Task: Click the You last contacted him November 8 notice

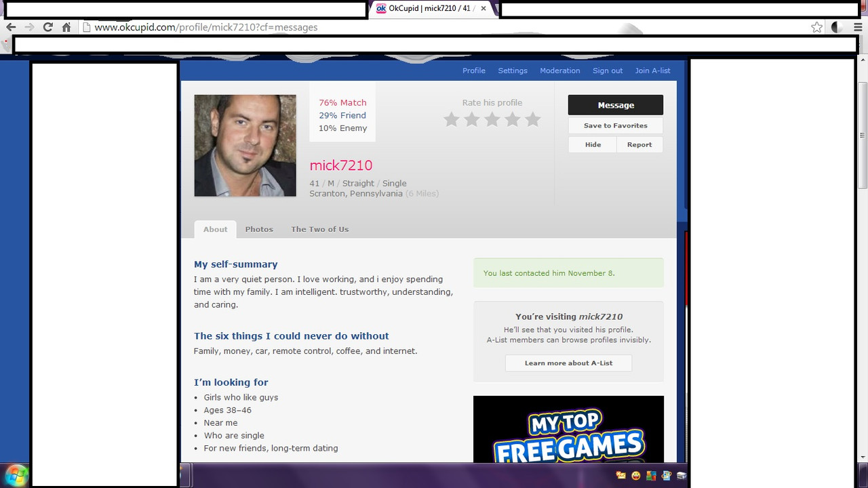Action: (x=568, y=273)
